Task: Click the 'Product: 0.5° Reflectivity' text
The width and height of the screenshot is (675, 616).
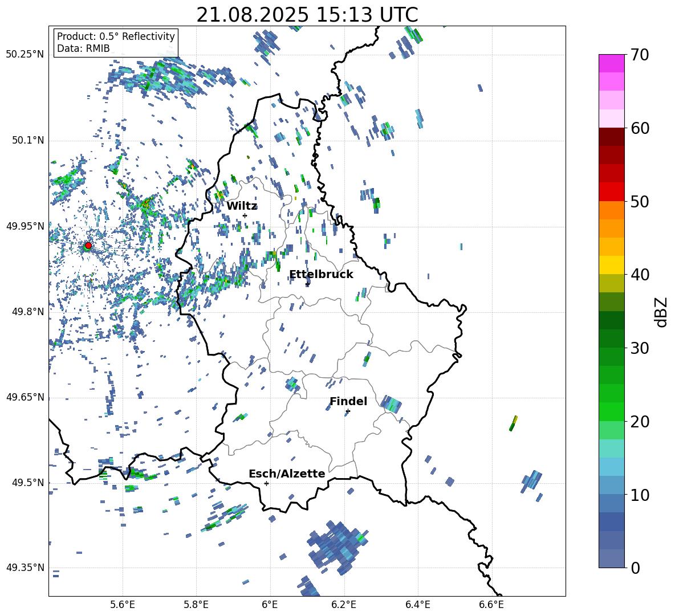Action: click(116, 36)
